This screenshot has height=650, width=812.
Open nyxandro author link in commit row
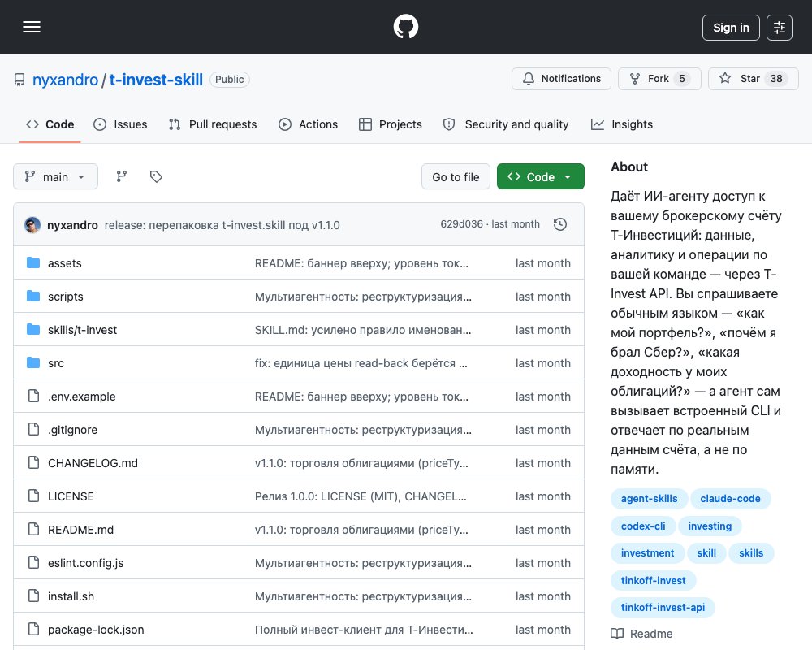(72, 225)
